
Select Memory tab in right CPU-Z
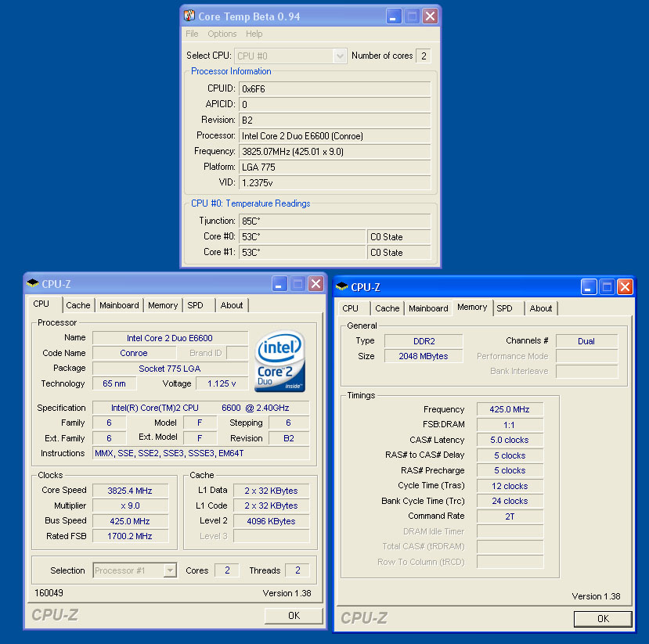472,307
